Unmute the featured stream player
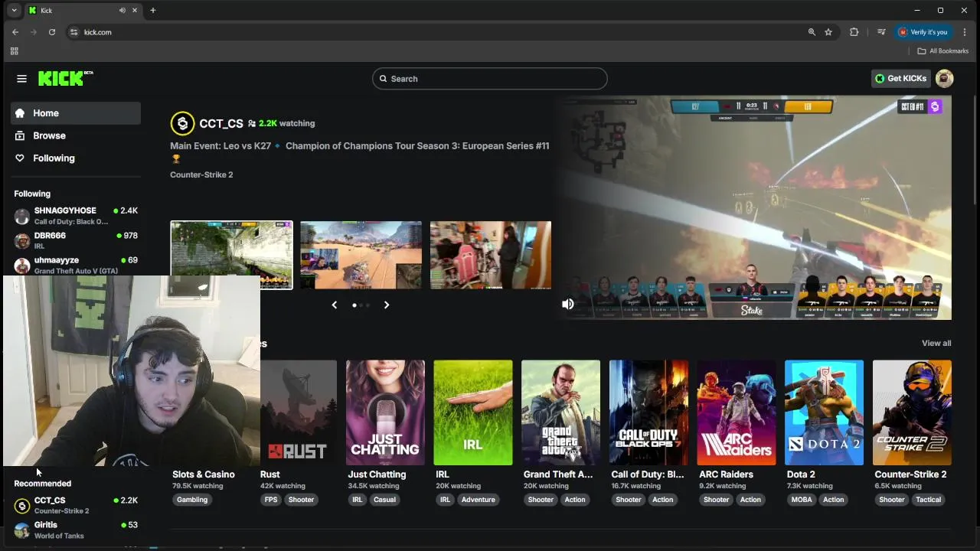The image size is (980, 551). [568, 304]
